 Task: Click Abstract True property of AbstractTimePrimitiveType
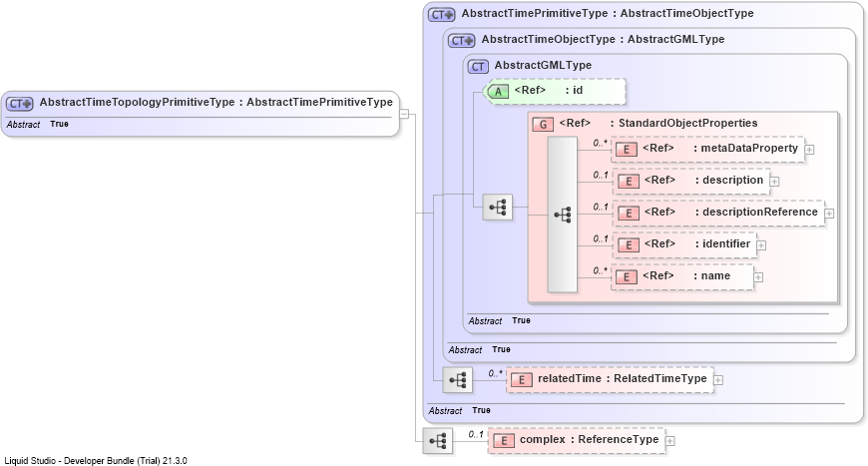click(460, 411)
